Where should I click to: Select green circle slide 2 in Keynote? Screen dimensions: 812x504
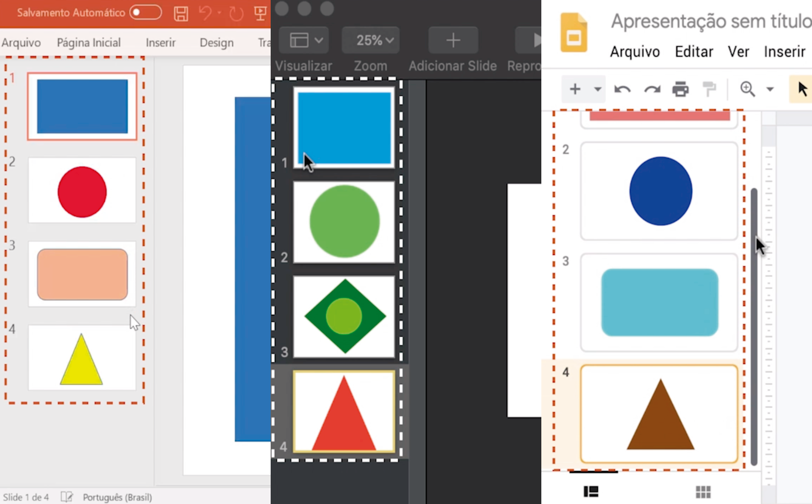[344, 222]
